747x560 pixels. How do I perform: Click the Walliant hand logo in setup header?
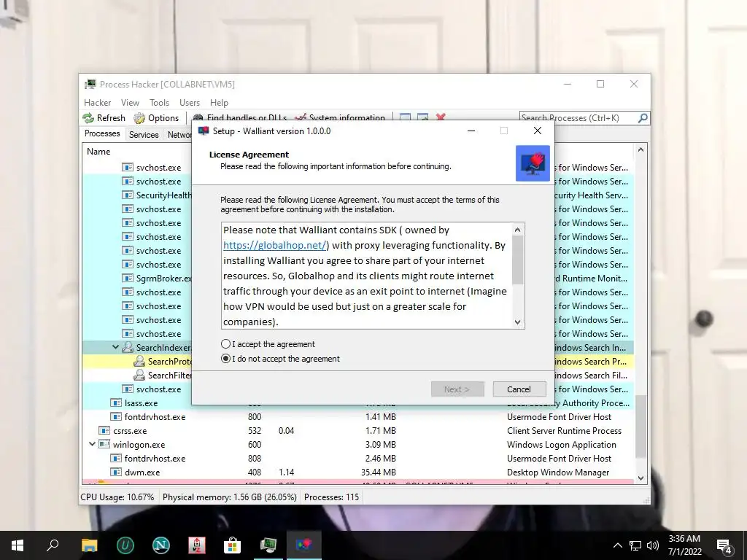click(533, 163)
